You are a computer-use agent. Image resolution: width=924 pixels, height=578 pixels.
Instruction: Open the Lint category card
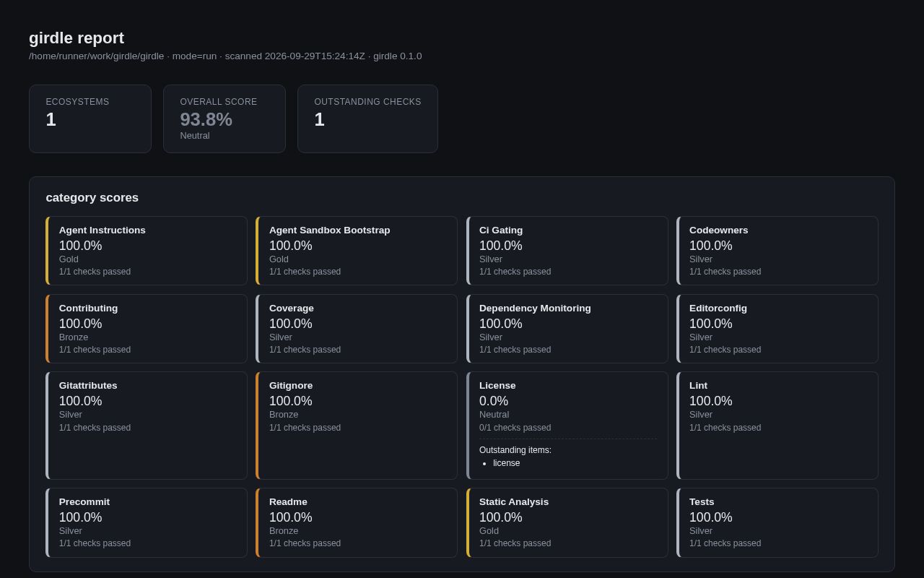click(777, 426)
